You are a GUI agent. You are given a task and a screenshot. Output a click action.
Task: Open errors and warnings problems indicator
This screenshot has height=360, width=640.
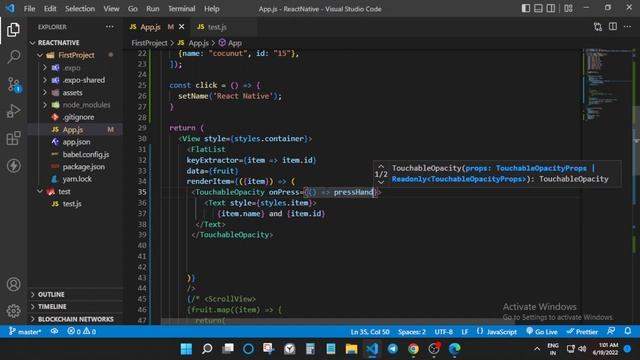[x=82, y=331]
